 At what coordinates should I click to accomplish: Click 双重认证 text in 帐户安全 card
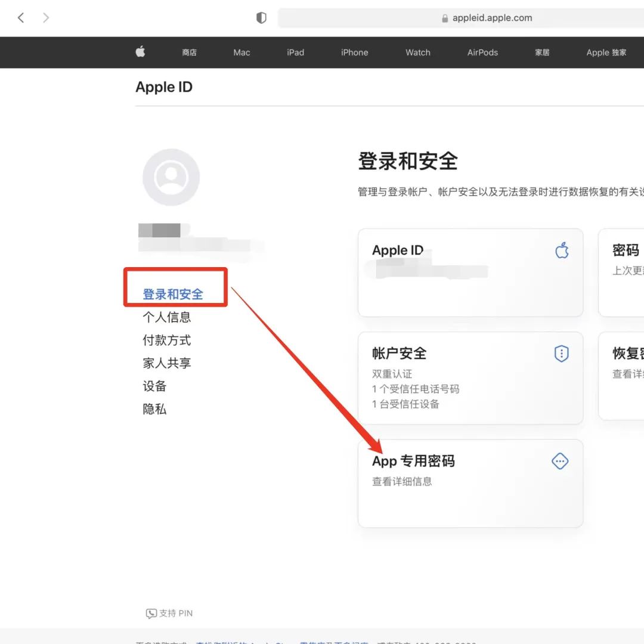point(392,374)
